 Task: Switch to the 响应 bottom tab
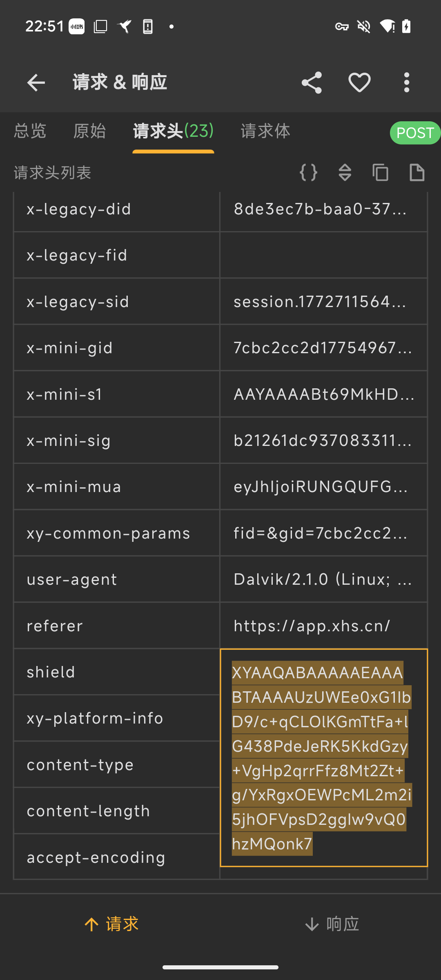tap(332, 924)
